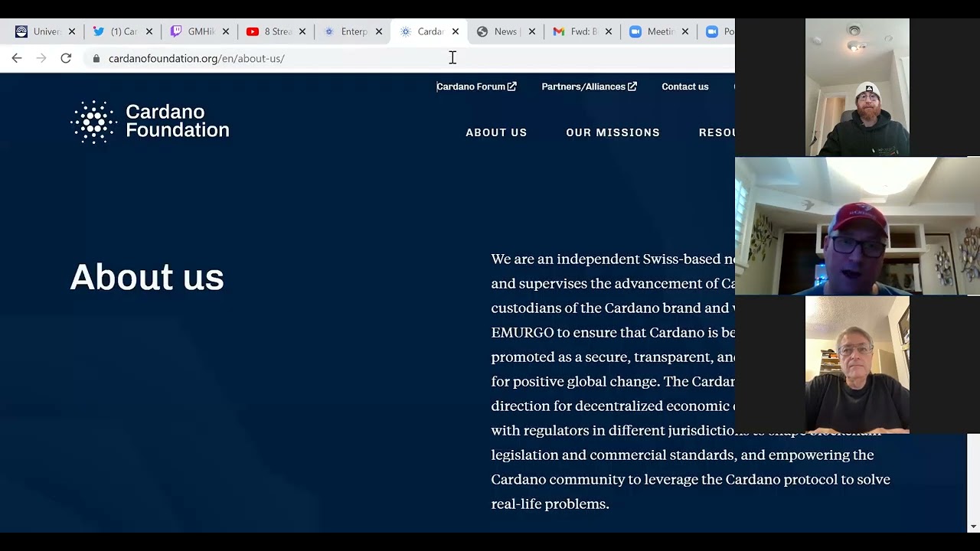980x551 pixels.
Task: Close the Twitter (1) Car tab
Action: pyautogui.click(x=149, y=31)
